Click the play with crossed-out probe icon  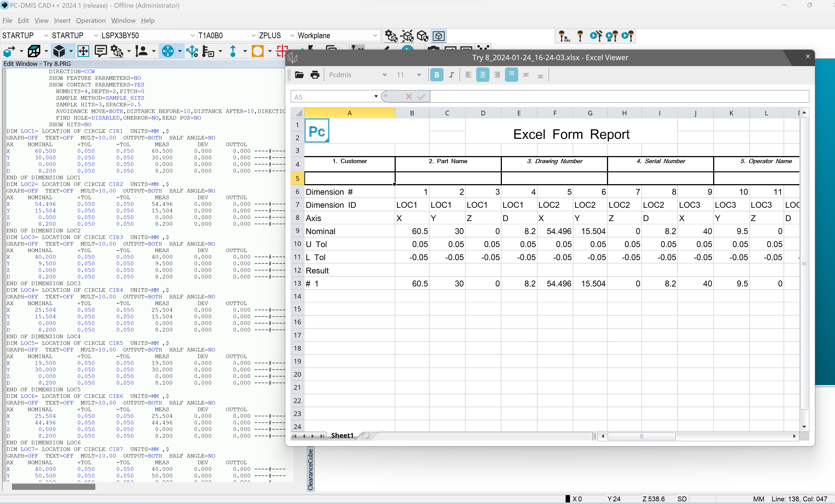coord(596,36)
